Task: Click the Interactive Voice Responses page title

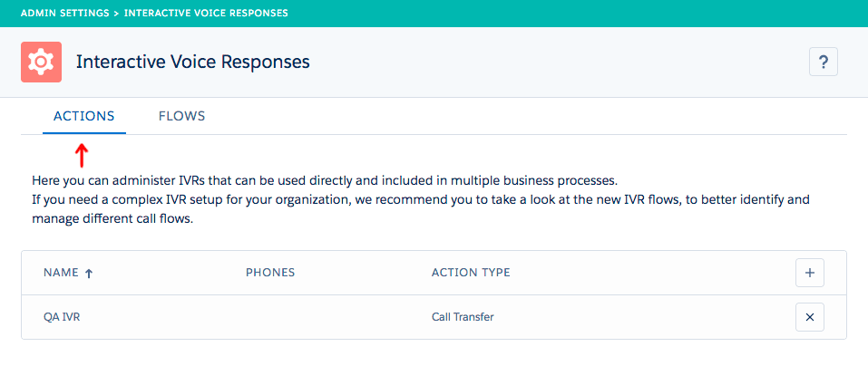Action: point(192,62)
